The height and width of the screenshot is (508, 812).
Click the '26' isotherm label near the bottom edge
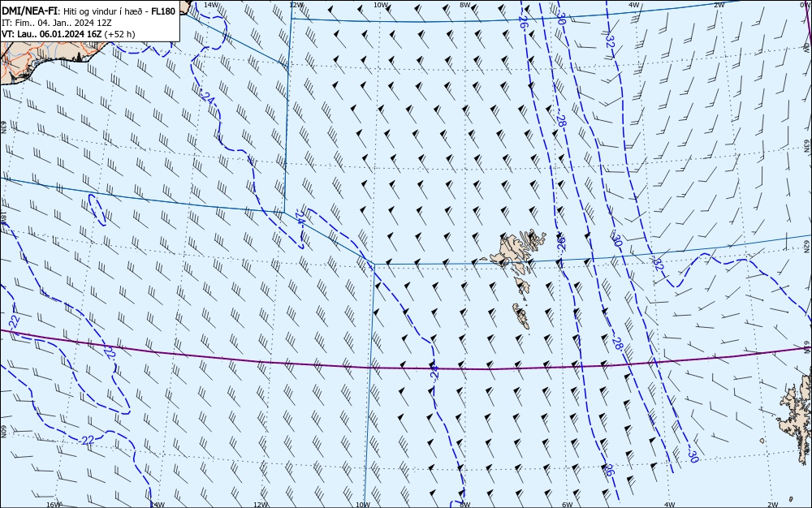pyautogui.click(x=609, y=470)
